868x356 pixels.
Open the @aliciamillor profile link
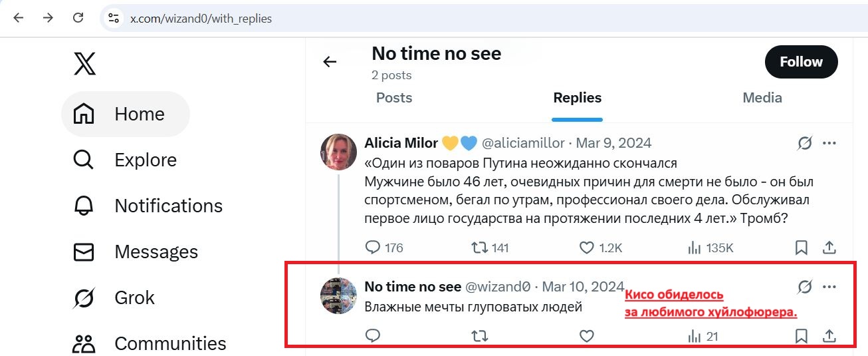(523, 143)
